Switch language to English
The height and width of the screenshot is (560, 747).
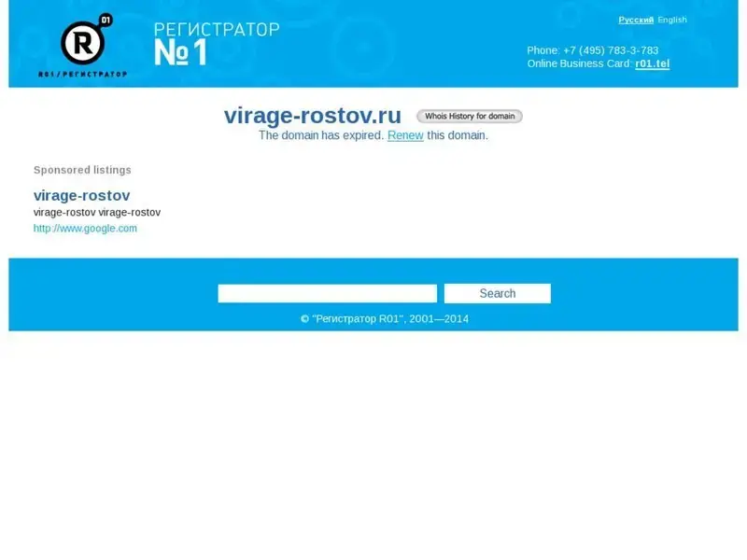672,20
